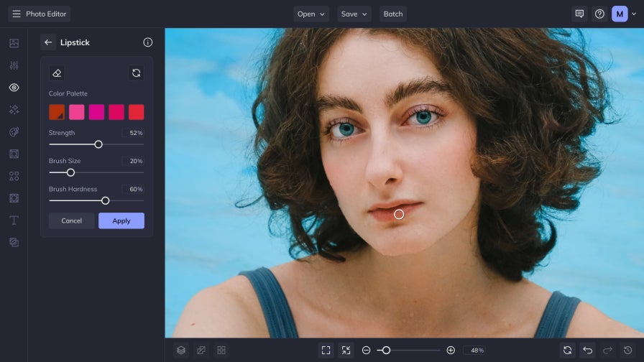Click the Cancel button
The height and width of the screenshot is (362, 644).
71,221
